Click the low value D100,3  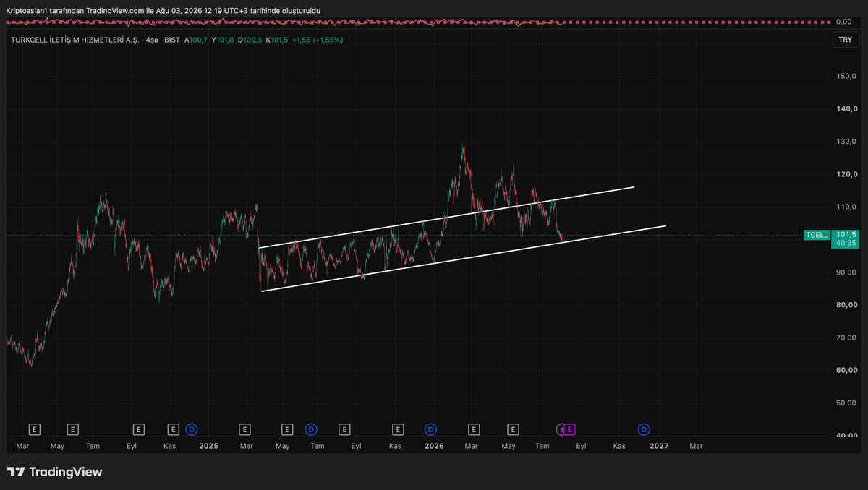tap(250, 40)
